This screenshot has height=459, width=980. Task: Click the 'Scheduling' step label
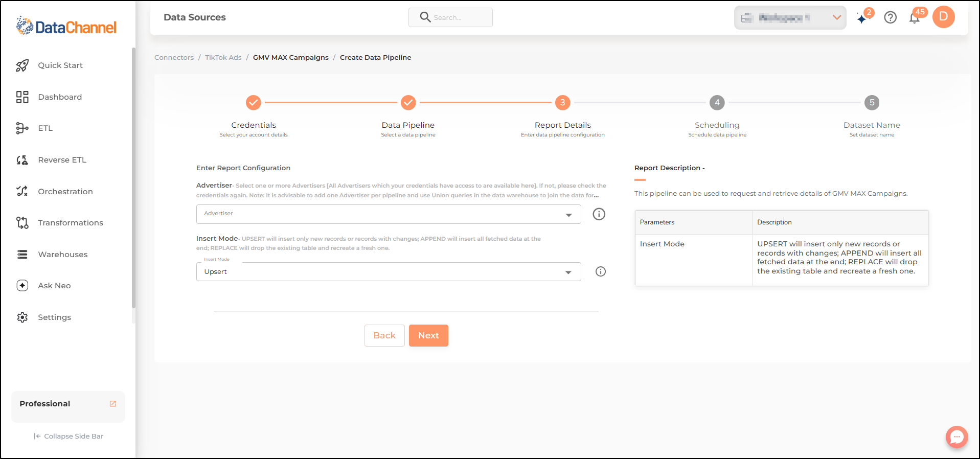[x=717, y=125]
